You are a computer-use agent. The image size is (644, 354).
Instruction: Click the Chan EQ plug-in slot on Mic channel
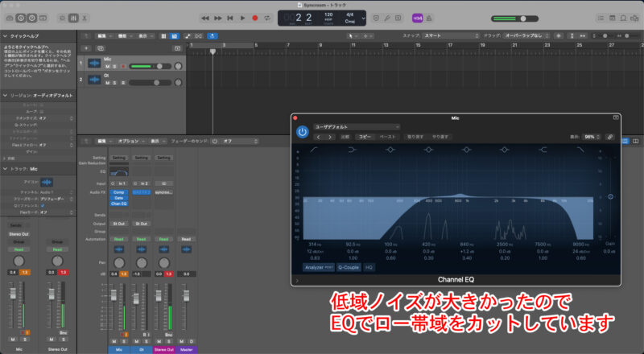point(118,204)
